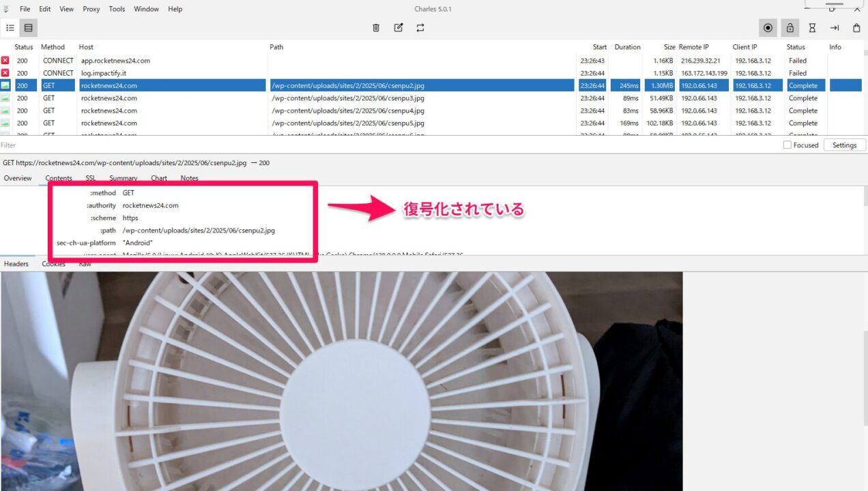The height and width of the screenshot is (491, 868).
Task: Enable the Focused checkbox
Action: pyautogui.click(x=787, y=145)
